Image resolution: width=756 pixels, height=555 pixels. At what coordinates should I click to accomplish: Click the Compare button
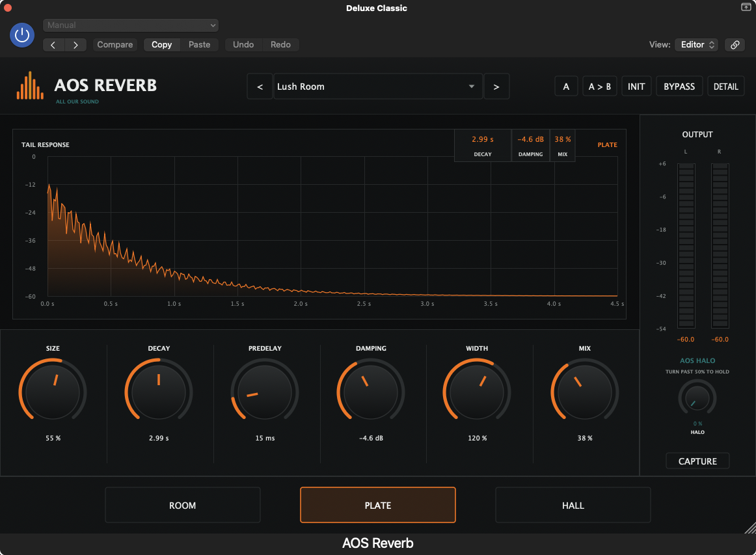(x=115, y=45)
